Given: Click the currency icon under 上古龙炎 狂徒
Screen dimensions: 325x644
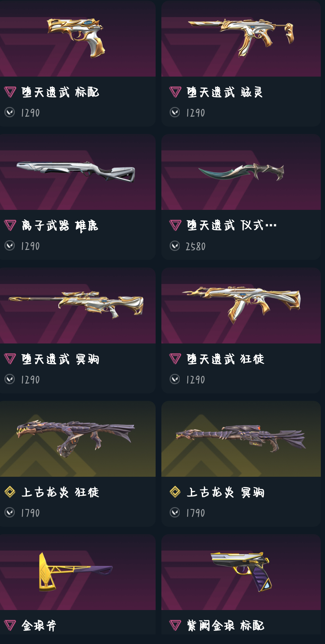Looking at the screenshot, I should point(10,512).
